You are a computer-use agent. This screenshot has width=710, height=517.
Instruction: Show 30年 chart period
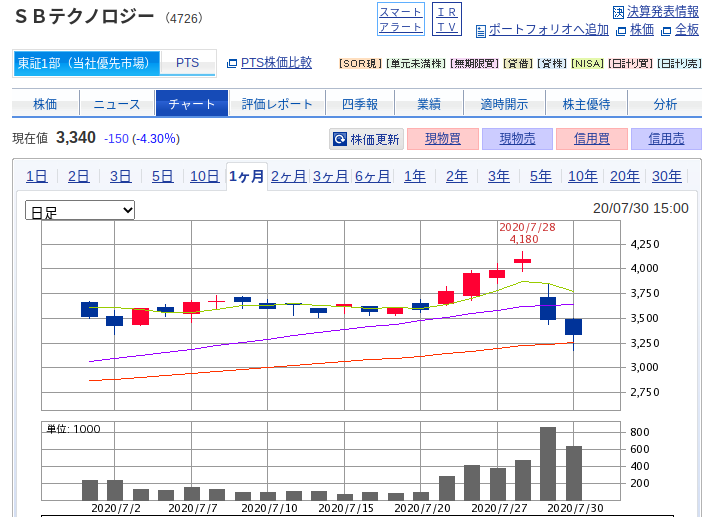pos(667,176)
